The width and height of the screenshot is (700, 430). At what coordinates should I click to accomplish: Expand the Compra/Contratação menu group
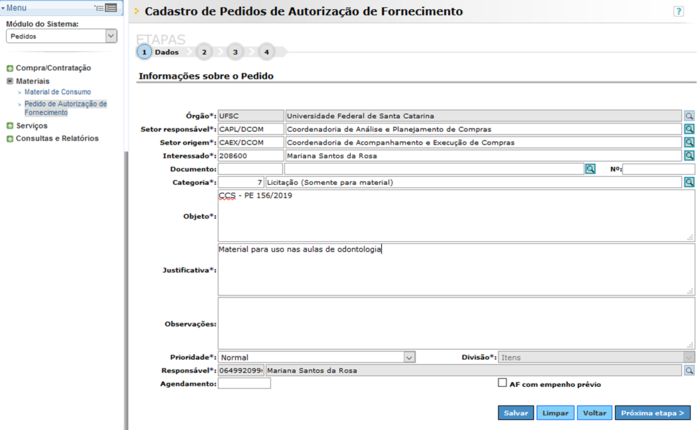(10, 68)
